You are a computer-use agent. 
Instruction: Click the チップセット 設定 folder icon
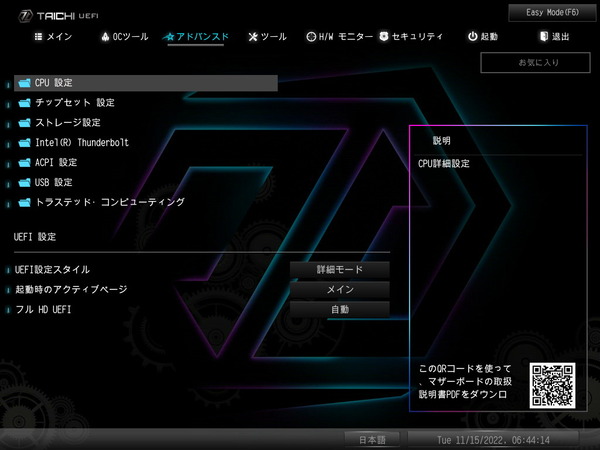click(x=25, y=103)
